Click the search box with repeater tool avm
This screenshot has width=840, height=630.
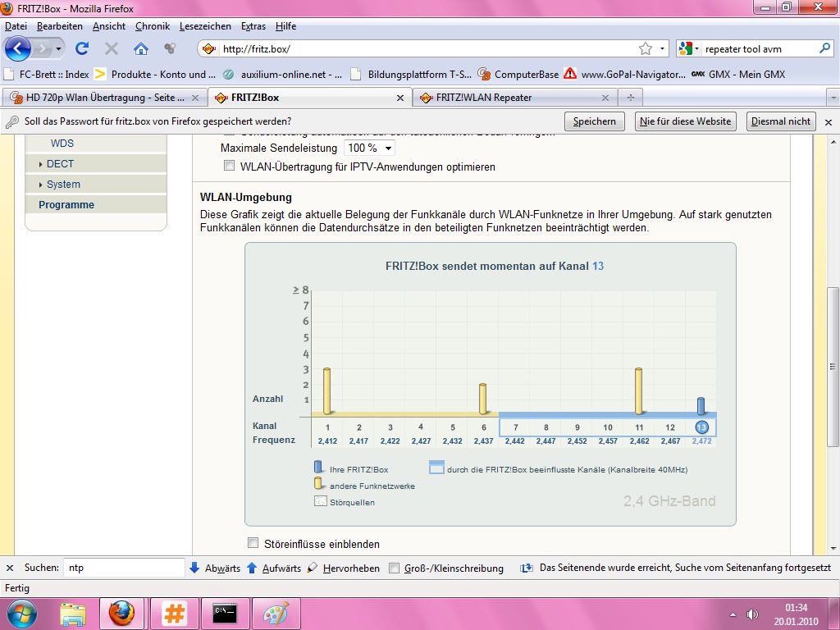pyautogui.click(x=759, y=48)
